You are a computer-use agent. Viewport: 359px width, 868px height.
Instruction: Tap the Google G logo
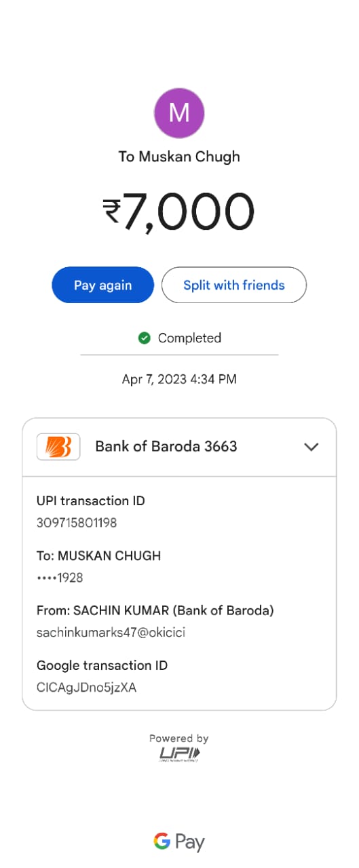[x=162, y=842]
